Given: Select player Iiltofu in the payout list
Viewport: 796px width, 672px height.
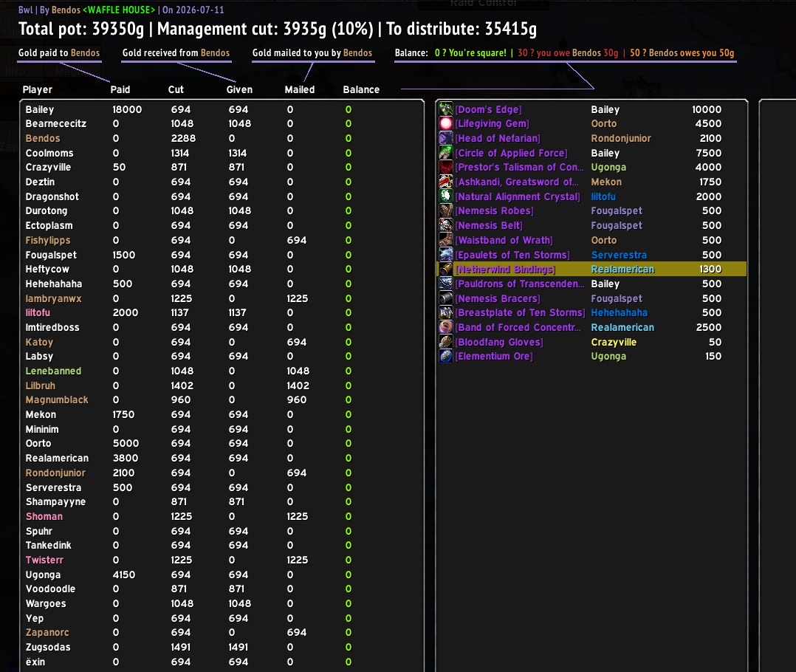Looking at the screenshot, I should (38, 312).
